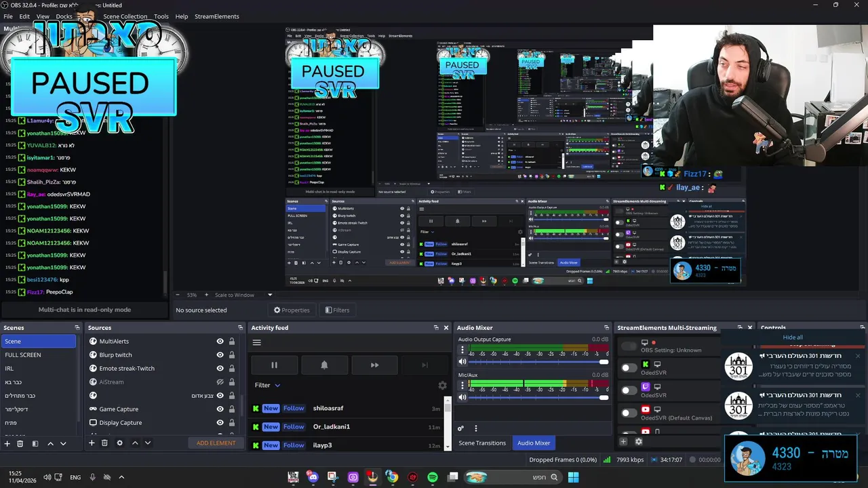Enable YouTube OdedSVR Default Canvas toggle

click(629, 413)
